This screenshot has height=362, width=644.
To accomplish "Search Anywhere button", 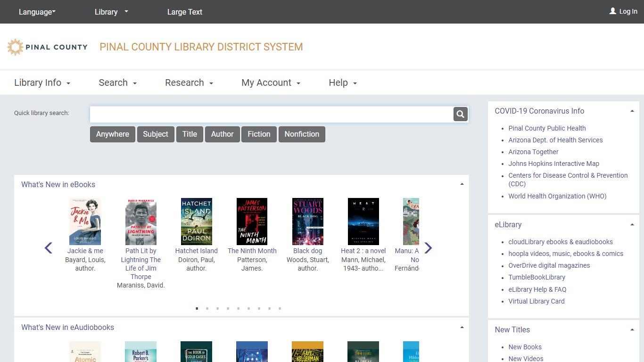I will point(113,134).
